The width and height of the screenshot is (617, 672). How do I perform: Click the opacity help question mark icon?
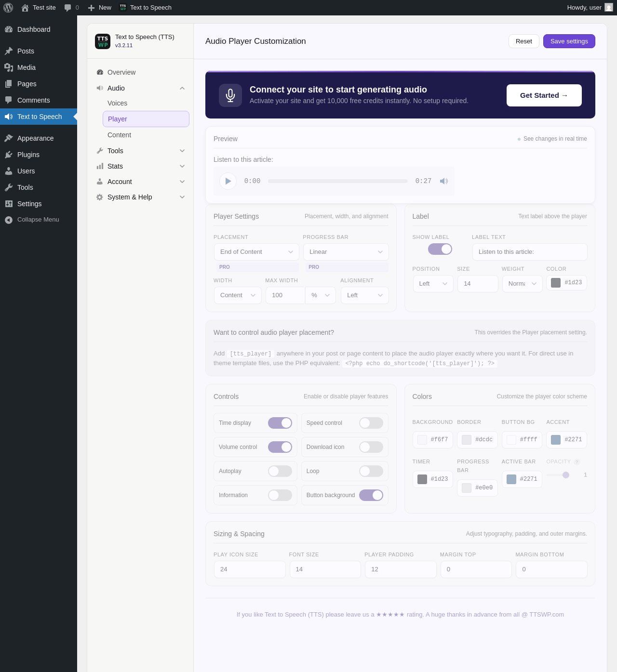(577, 462)
